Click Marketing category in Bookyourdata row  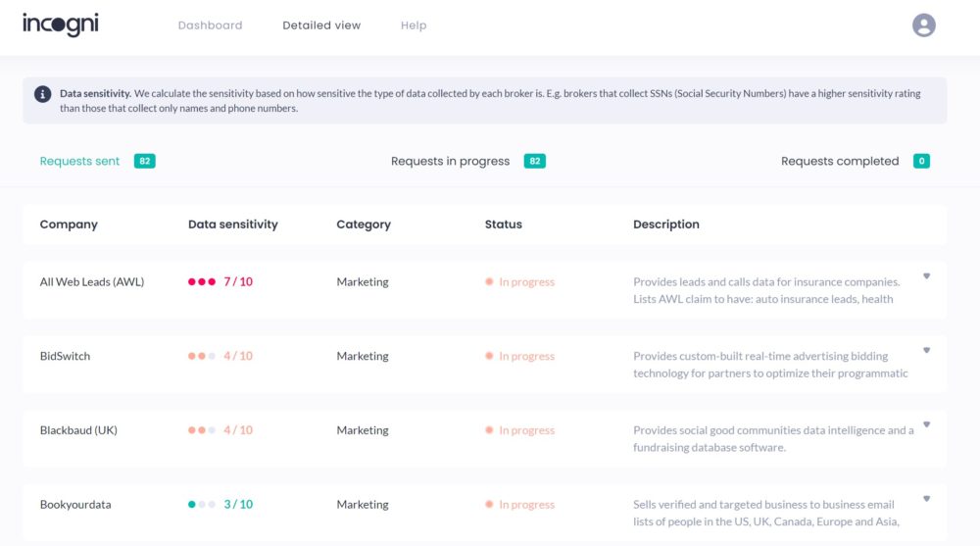click(363, 504)
